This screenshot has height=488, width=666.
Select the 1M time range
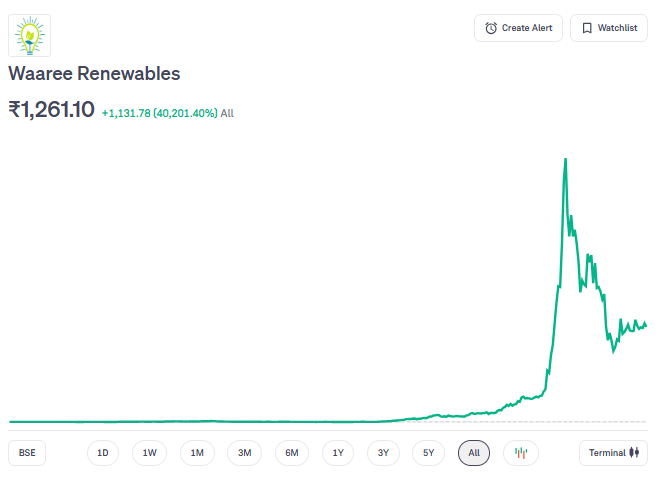coord(197,453)
